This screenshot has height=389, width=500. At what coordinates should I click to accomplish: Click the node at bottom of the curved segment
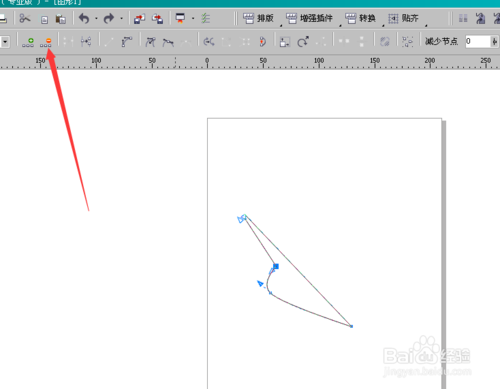point(270,293)
